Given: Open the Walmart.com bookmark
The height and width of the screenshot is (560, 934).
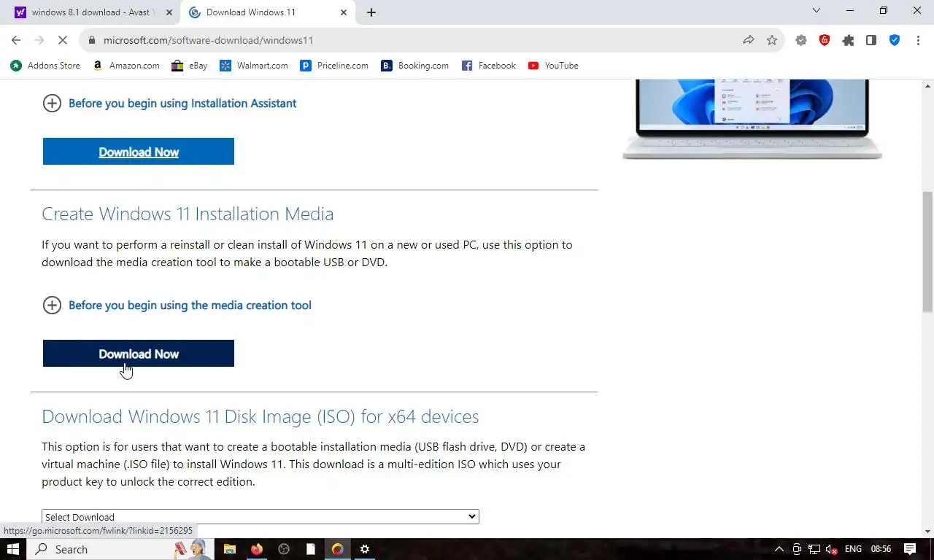Looking at the screenshot, I should tap(254, 66).
